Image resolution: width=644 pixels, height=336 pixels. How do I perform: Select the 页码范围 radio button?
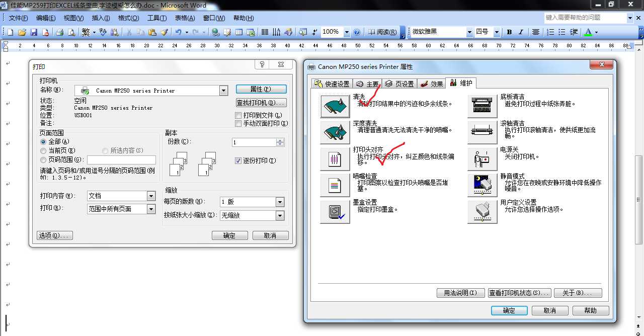pos(43,159)
